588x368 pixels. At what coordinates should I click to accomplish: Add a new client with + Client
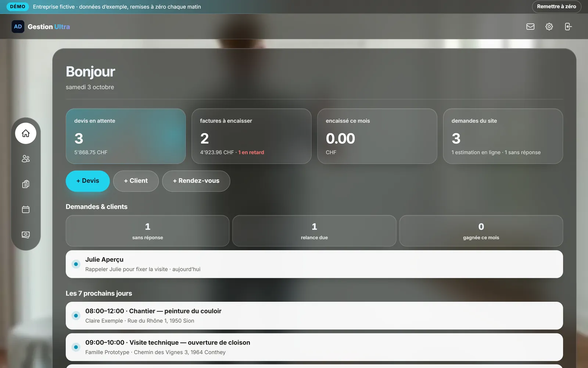(x=136, y=181)
